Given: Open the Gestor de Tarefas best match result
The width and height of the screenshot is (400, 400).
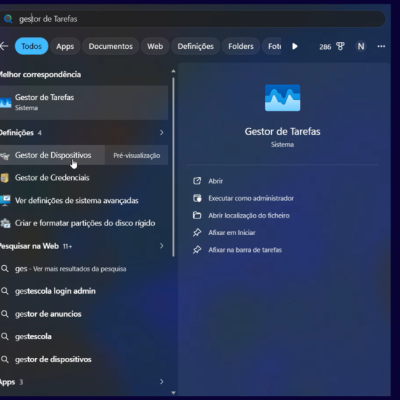Looking at the screenshot, I should point(84,102).
